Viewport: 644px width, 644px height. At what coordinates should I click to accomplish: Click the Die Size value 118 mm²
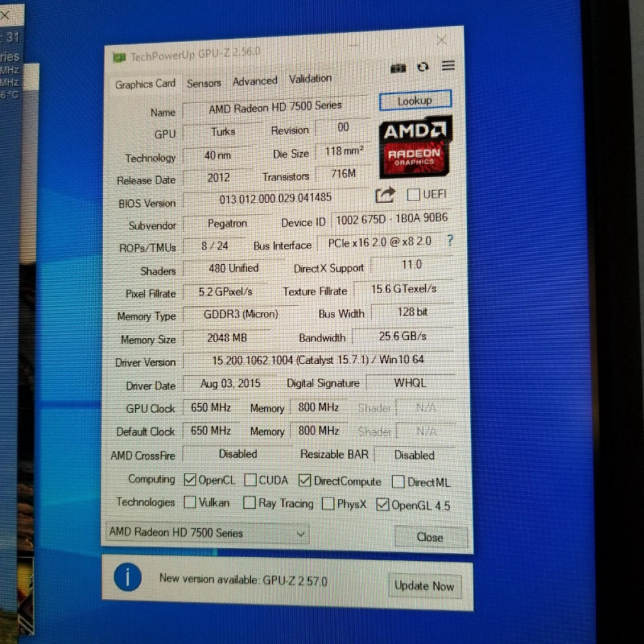[x=343, y=151]
